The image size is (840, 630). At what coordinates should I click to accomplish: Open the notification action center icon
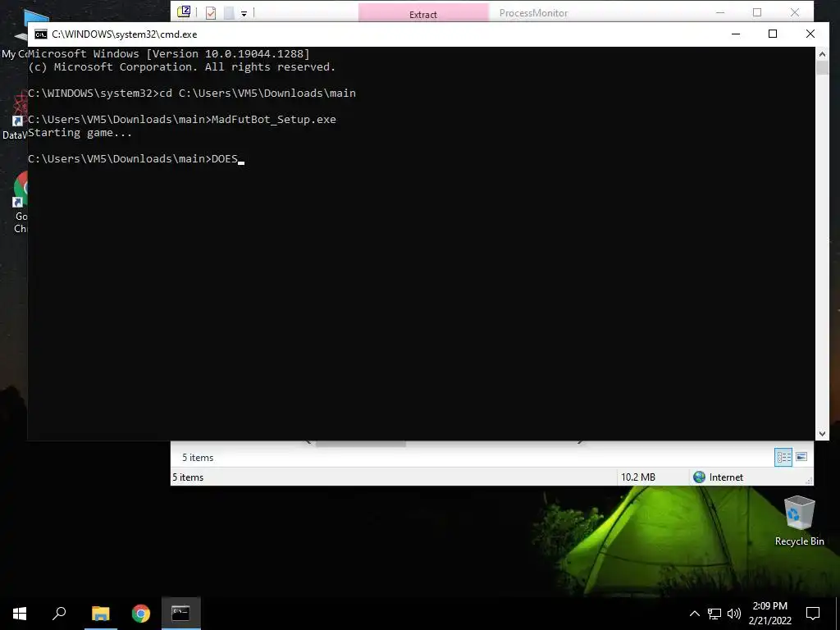(813, 614)
